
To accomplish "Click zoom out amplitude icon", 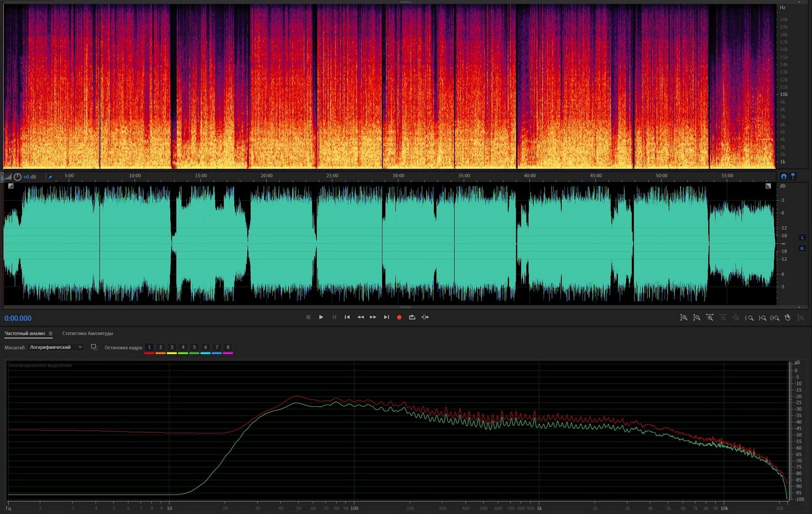I will click(697, 317).
